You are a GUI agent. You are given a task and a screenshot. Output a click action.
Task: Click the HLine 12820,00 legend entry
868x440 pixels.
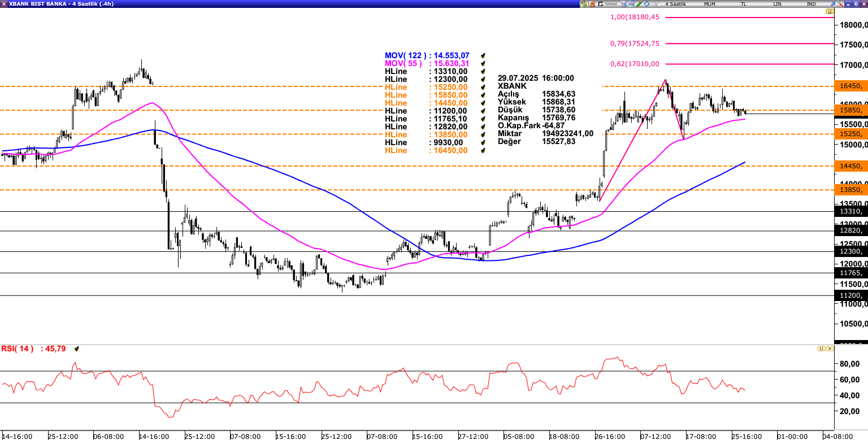[x=426, y=127]
